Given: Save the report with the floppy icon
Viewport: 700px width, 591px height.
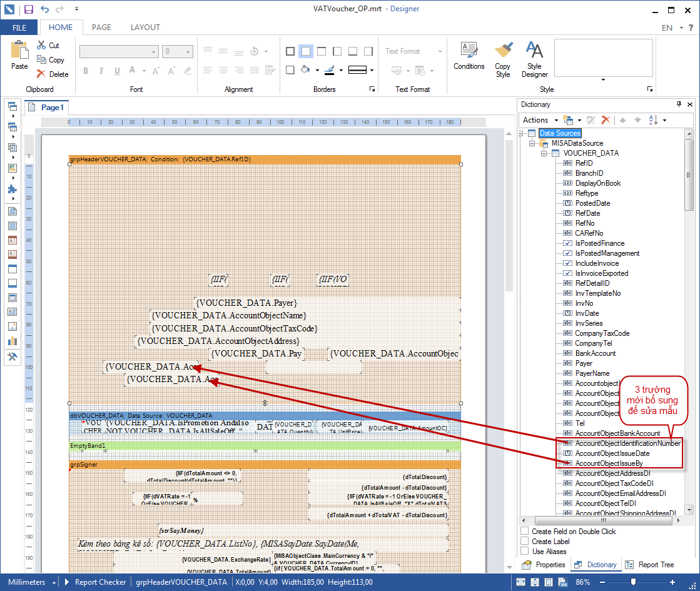Looking at the screenshot, I should (29, 9).
